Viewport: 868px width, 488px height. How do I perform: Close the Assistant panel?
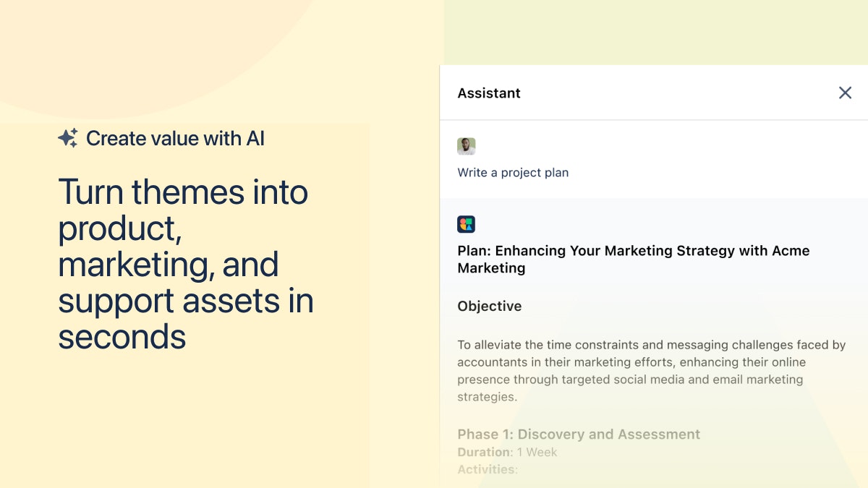845,93
